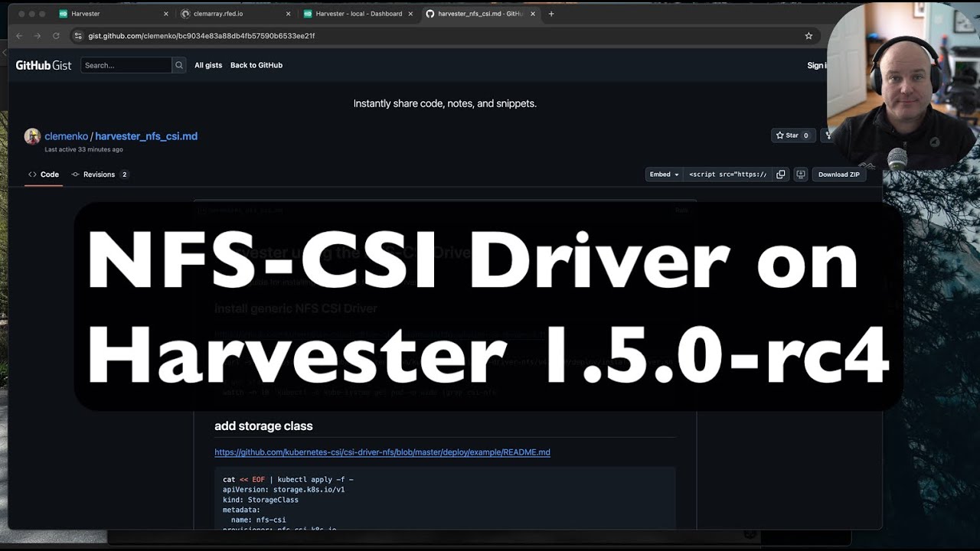Image resolution: width=980 pixels, height=551 pixels.
Task: Click 'Last active 33 minutes ago' text
Action: [x=83, y=149]
